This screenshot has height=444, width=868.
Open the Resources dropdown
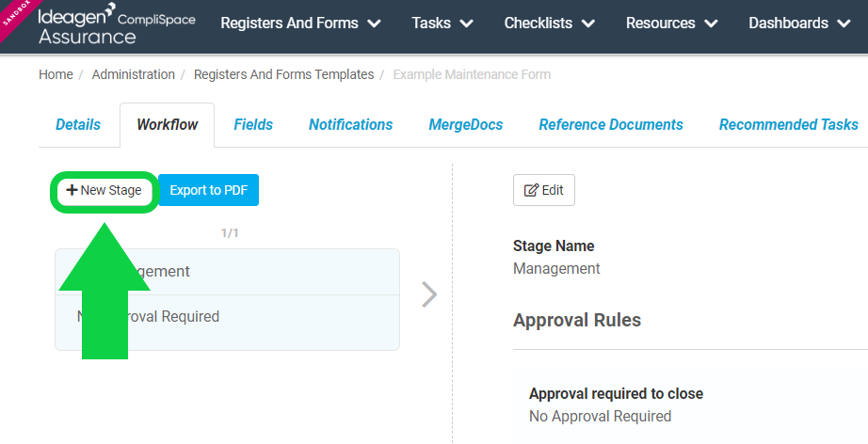click(671, 24)
